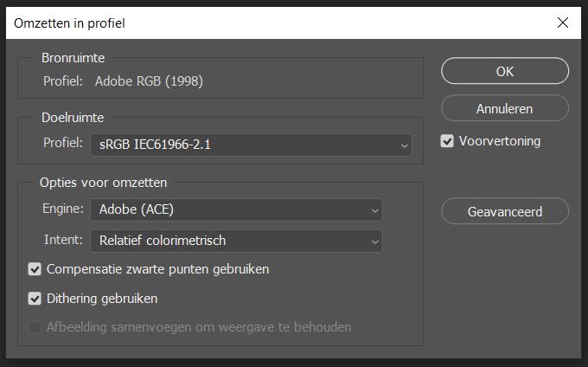Open the Geavanceerd advanced options
This screenshot has width=588, height=367.
point(505,211)
